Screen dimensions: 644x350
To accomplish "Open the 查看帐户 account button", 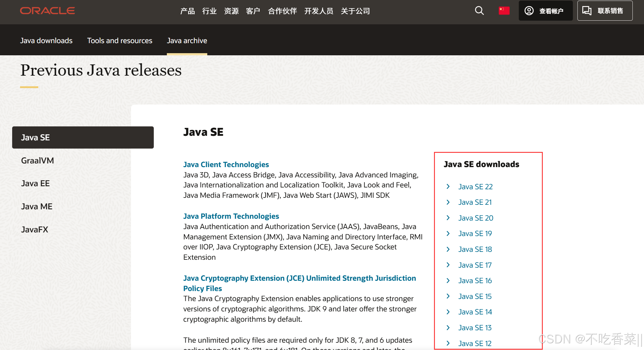I will pyautogui.click(x=546, y=11).
